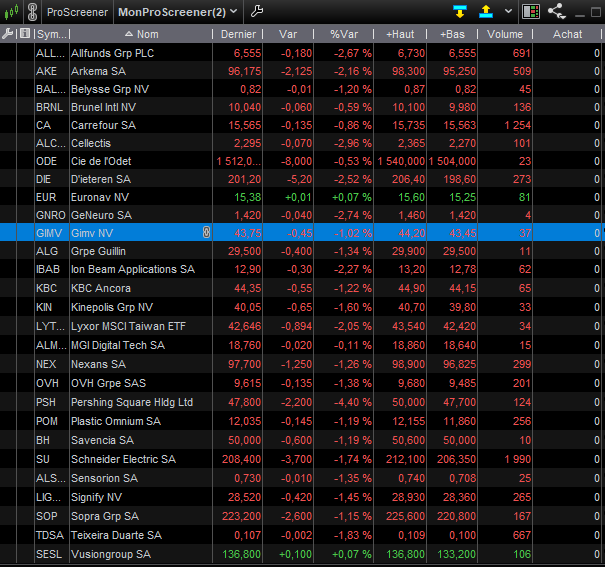Viewport: 605px width, 567px height.
Task: Select the MGI Digital Tech SA row
Action: tap(301, 345)
